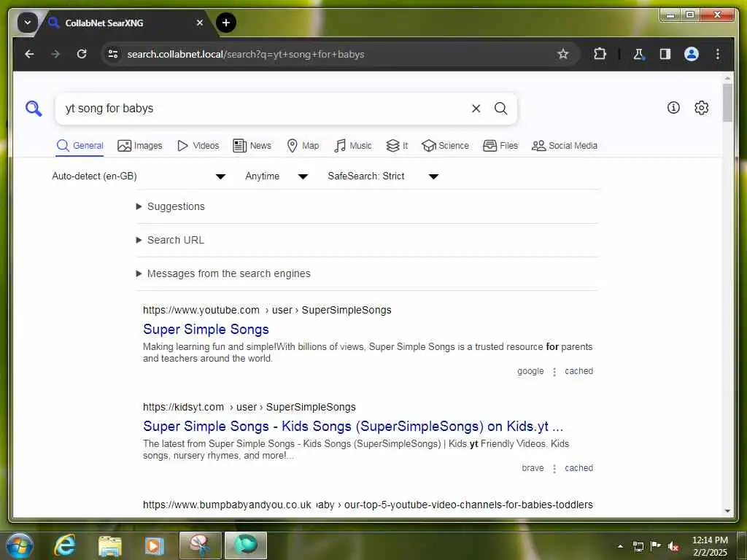The height and width of the screenshot is (560, 747).
Task: Click the browser forward arrow
Action: (x=55, y=54)
